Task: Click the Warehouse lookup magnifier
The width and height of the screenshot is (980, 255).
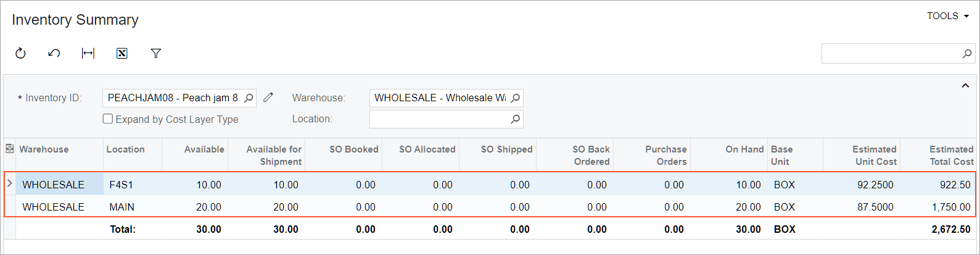Action: tap(516, 98)
